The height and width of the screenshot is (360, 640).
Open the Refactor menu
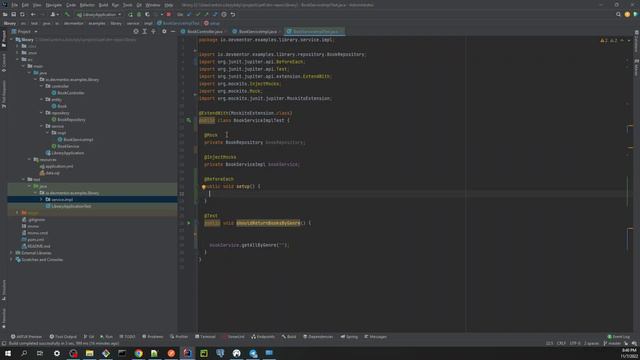click(x=87, y=5)
